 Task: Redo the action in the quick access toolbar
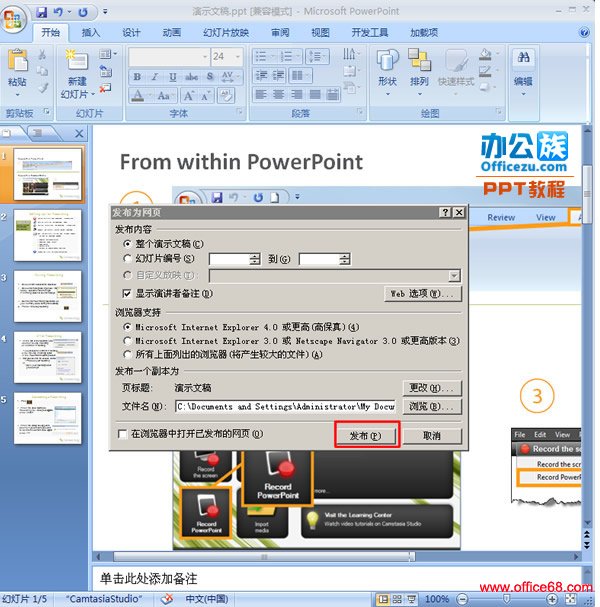(x=83, y=12)
